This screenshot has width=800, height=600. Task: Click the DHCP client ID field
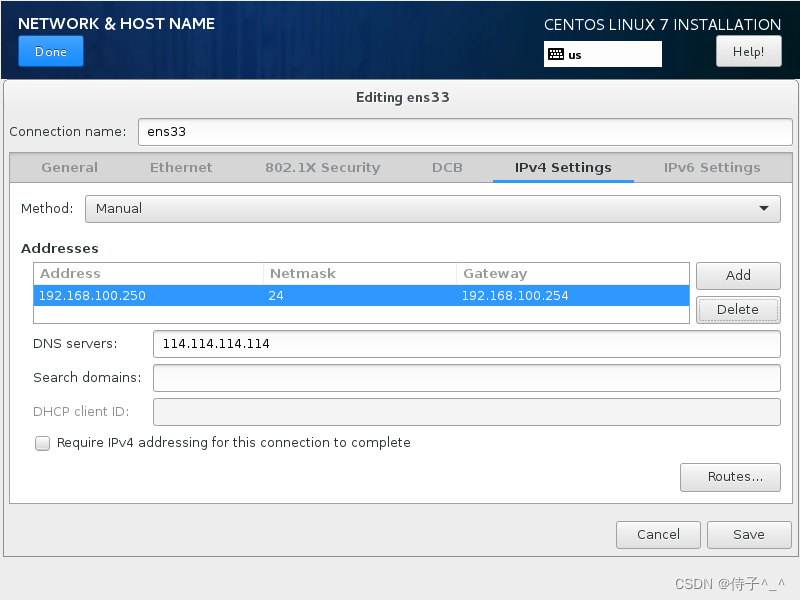point(466,412)
